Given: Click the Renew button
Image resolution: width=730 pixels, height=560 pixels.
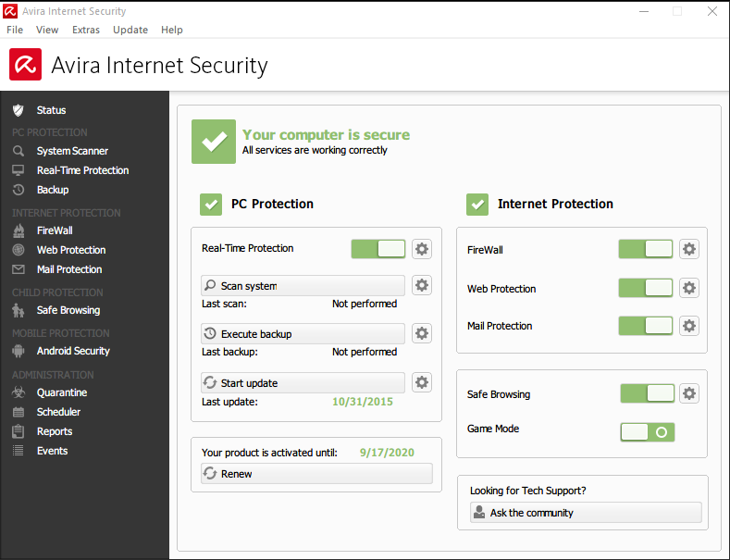Looking at the screenshot, I should (316, 474).
